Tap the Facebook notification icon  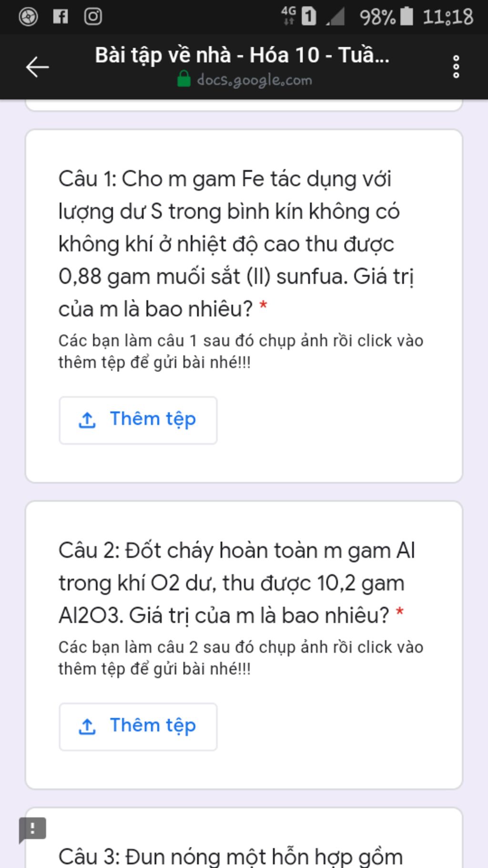(x=60, y=17)
